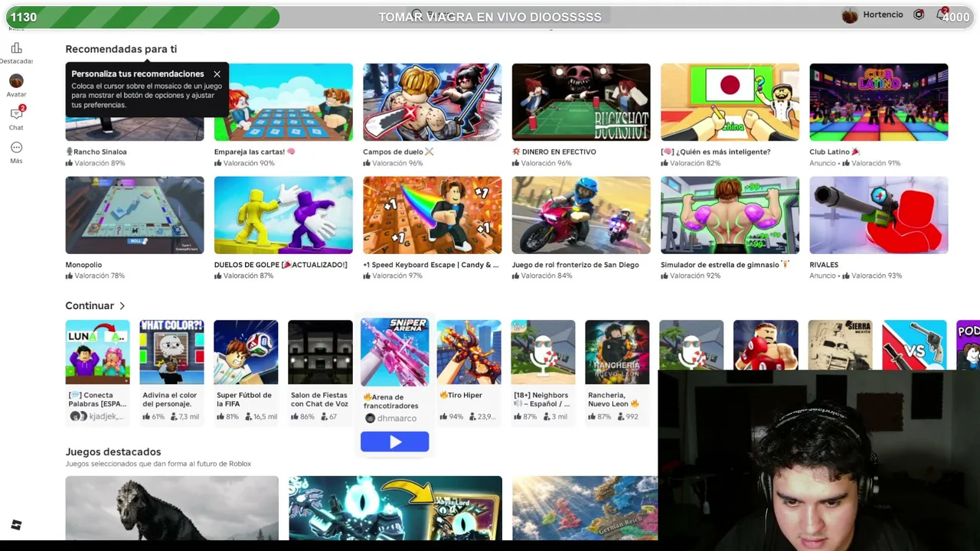Image resolution: width=980 pixels, height=551 pixels.
Task: Click creator name dhmaarco under Arena de francotiradores
Action: (x=397, y=419)
